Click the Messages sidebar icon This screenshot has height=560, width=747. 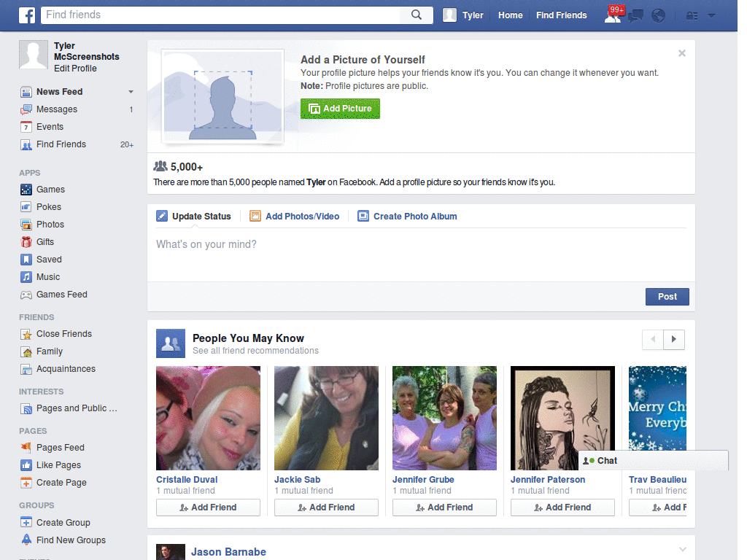point(26,109)
